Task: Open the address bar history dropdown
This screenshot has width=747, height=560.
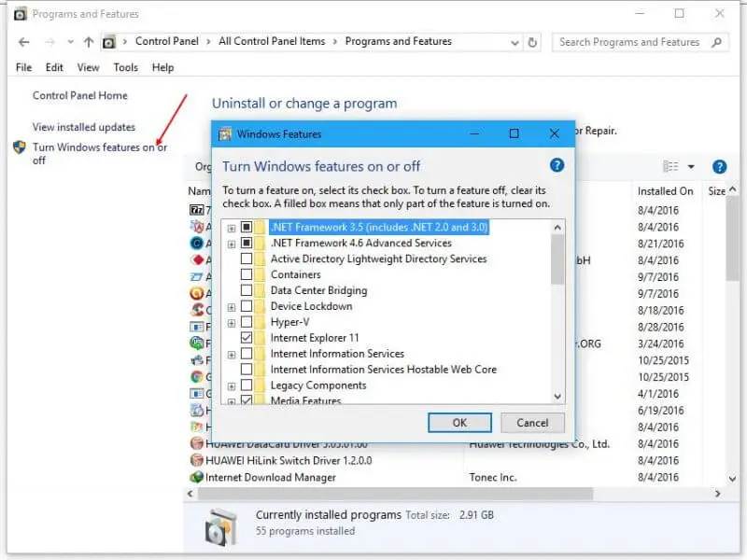Action: 514,43
